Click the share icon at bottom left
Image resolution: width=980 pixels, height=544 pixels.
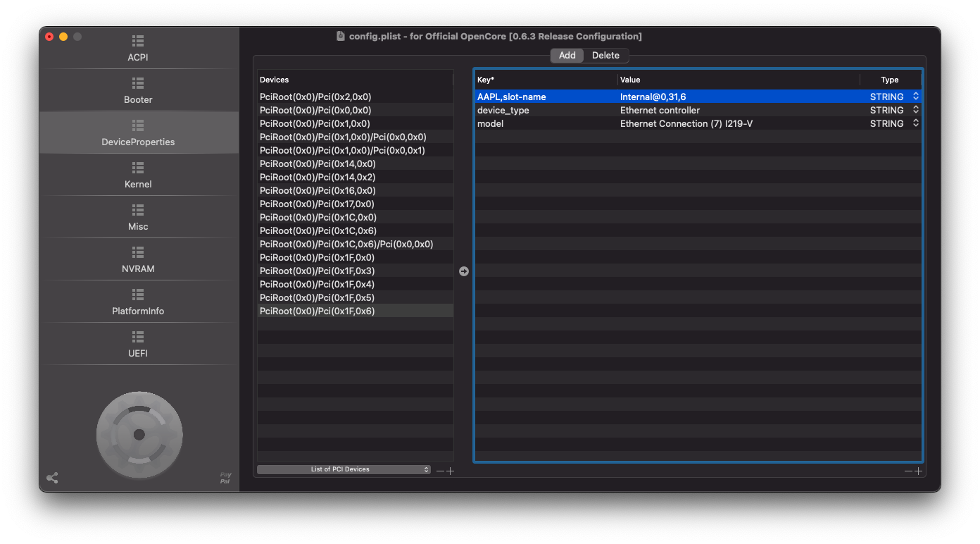click(52, 478)
